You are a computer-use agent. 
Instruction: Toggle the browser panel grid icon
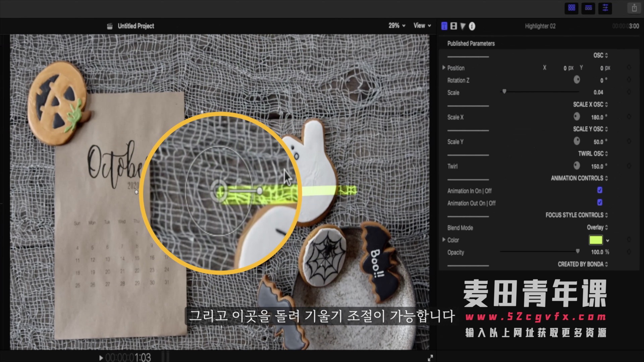tap(572, 8)
